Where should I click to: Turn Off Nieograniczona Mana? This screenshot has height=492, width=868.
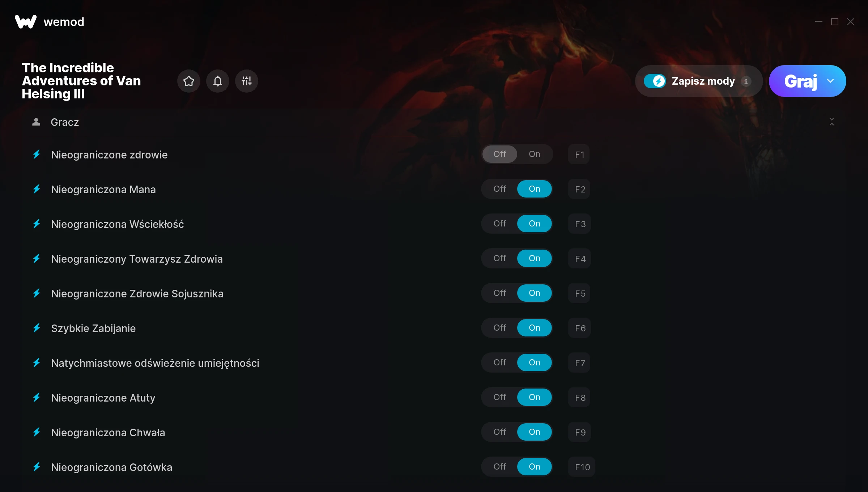(500, 189)
